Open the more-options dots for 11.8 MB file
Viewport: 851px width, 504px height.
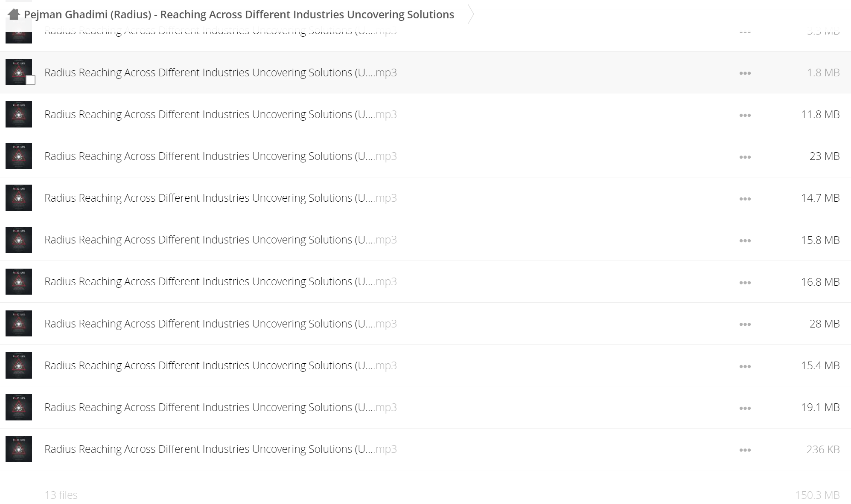point(745,115)
